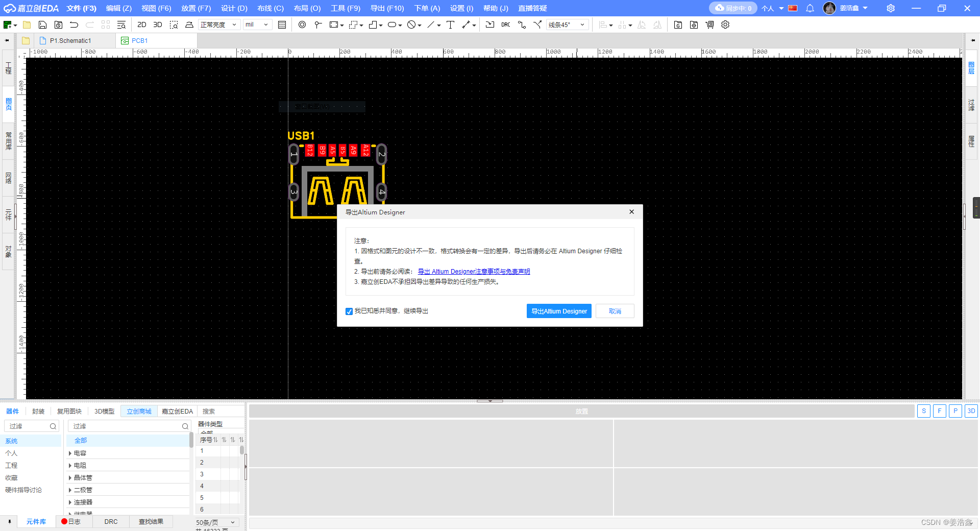
Task: Open the 布线 (C) menu
Action: 271,8
